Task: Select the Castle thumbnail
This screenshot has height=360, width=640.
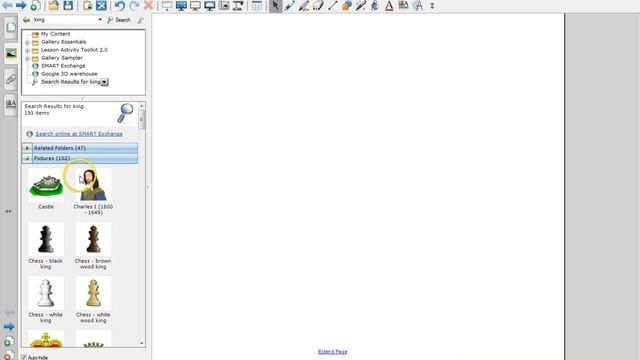Action: click(x=46, y=185)
